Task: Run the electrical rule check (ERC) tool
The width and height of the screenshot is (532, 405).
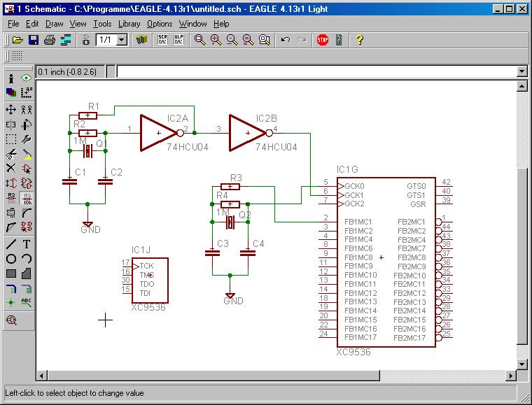Action: (x=11, y=320)
